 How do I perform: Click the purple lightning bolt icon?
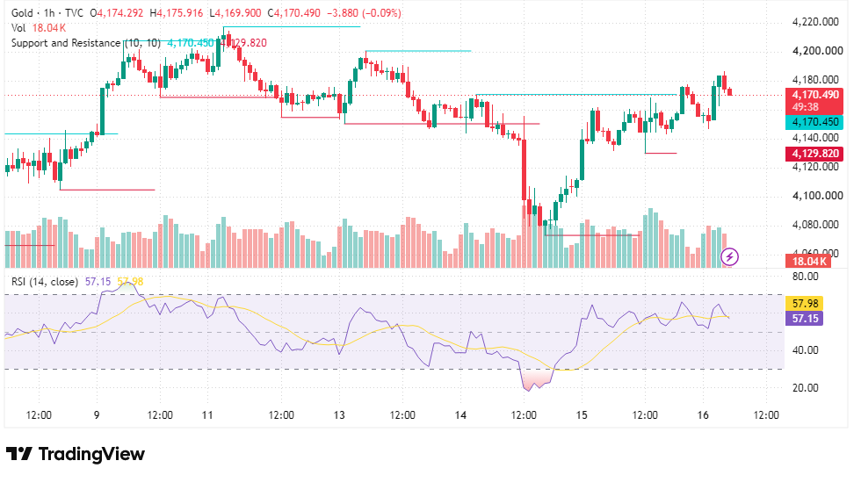click(x=729, y=256)
